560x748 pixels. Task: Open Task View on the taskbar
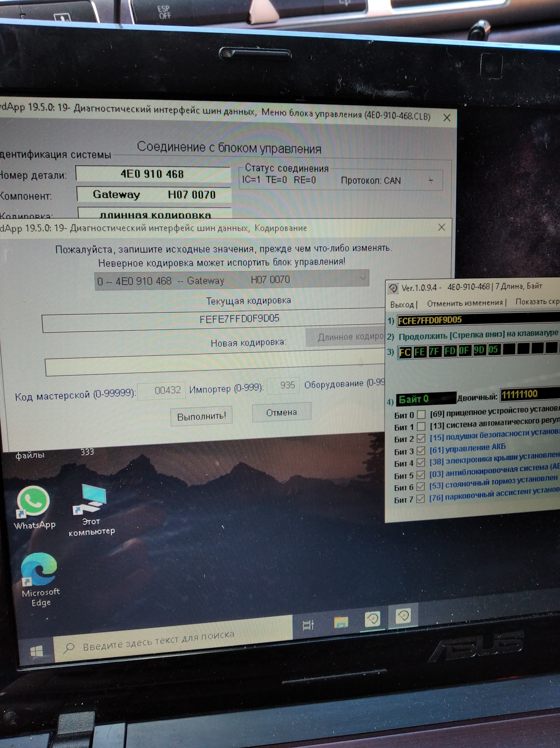coord(308,625)
